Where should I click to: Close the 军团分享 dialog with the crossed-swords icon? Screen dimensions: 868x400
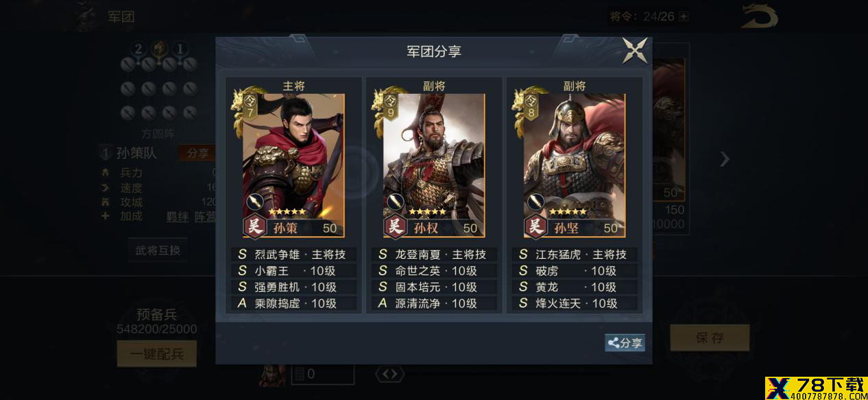point(635,51)
